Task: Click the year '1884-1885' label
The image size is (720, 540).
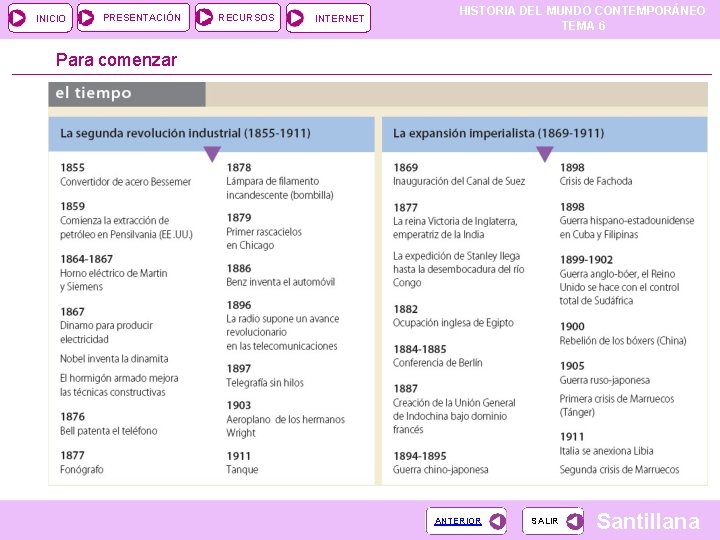Action: (420, 349)
